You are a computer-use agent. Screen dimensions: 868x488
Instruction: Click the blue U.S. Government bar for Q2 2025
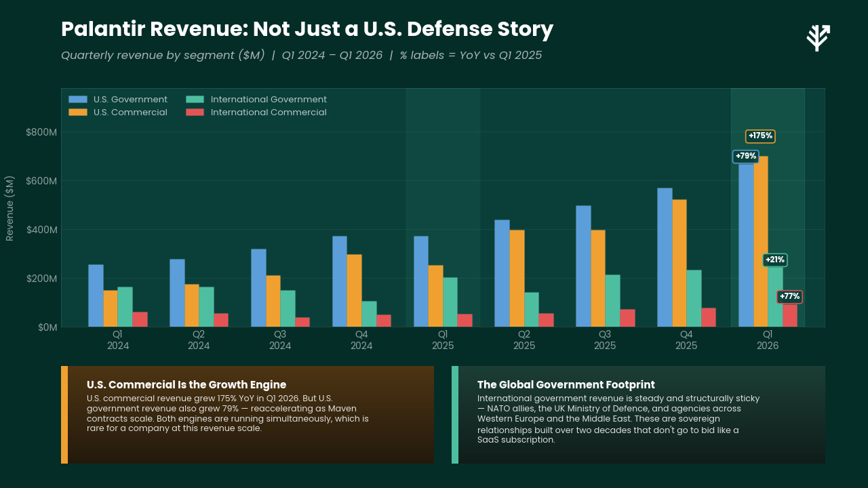point(502,273)
